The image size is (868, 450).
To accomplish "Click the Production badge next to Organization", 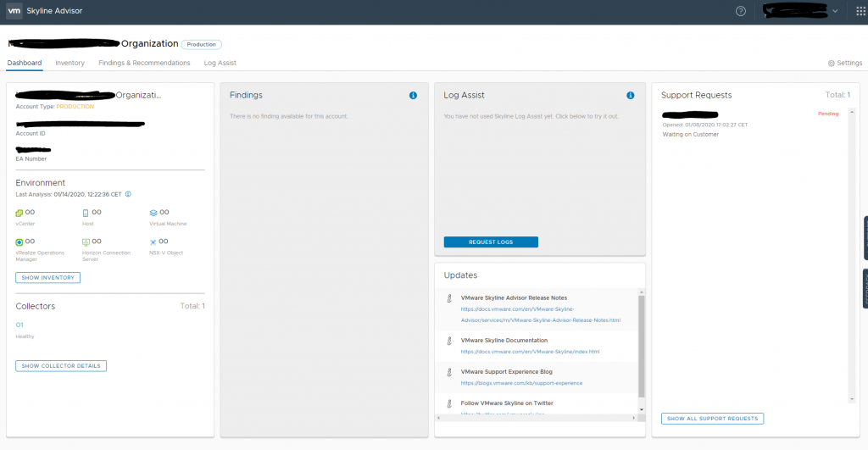I will tap(202, 44).
